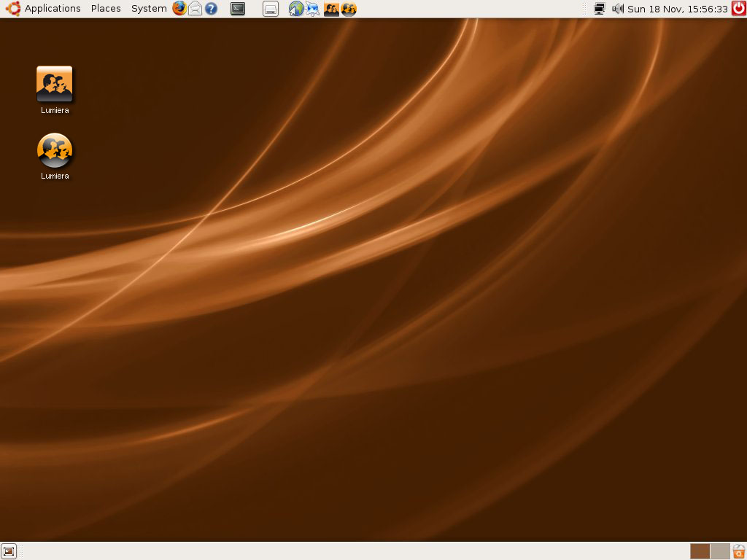Click the red power quit button
Image resolution: width=747 pixels, height=560 pixels.
pyautogui.click(x=738, y=9)
